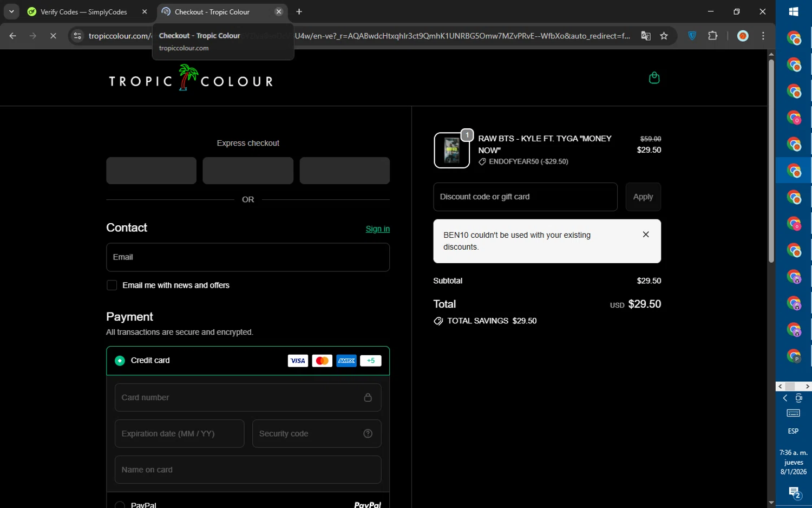Screen dimensions: 812x508
Task: Select the PayPal payment radio button
Action: (x=120, y=505)
